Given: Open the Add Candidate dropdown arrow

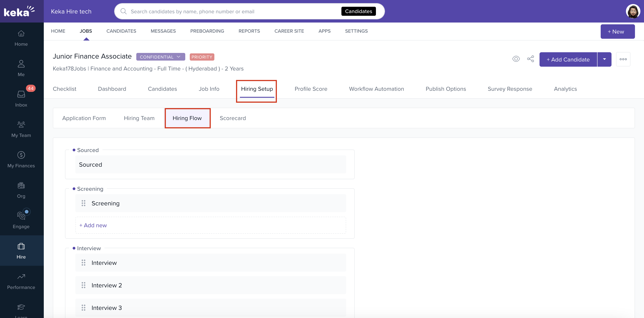Looking at the screenshot, I should [x=605, y=59].
